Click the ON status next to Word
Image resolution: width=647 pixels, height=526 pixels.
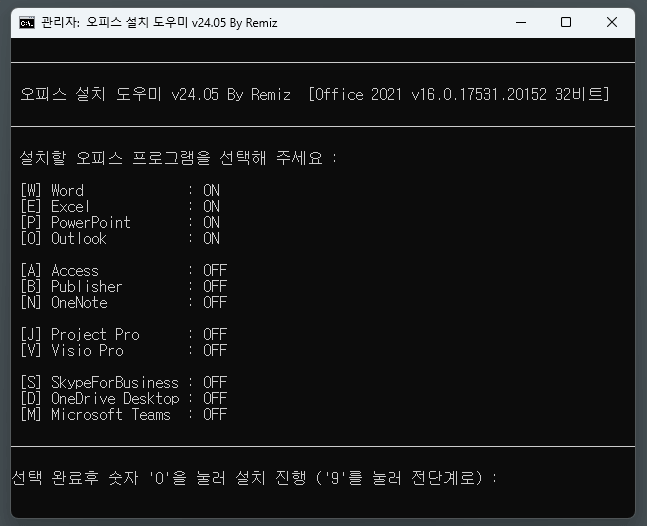[x=211, y=190]
